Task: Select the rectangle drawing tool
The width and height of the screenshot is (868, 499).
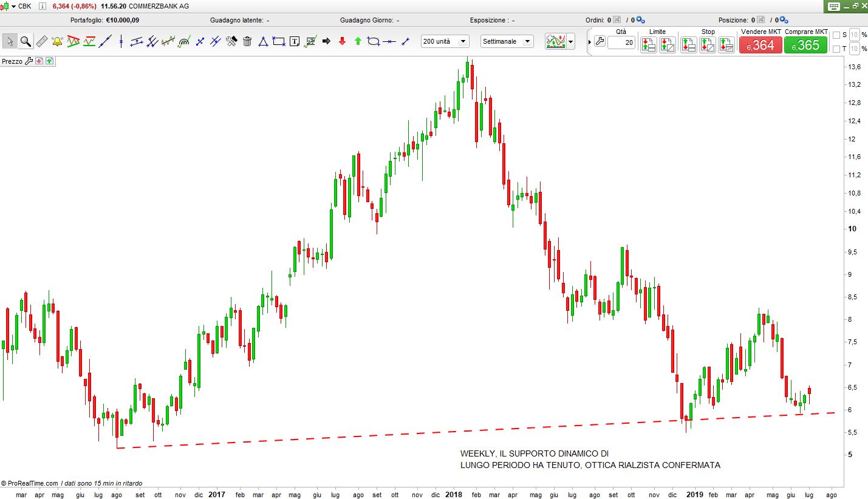Action: tap(279, 41)
